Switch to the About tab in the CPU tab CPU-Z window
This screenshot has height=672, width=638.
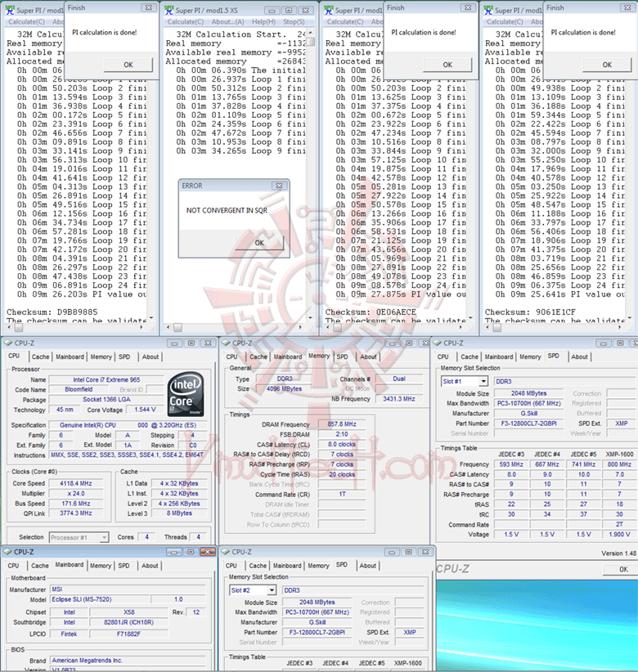(x=151, y=356)
